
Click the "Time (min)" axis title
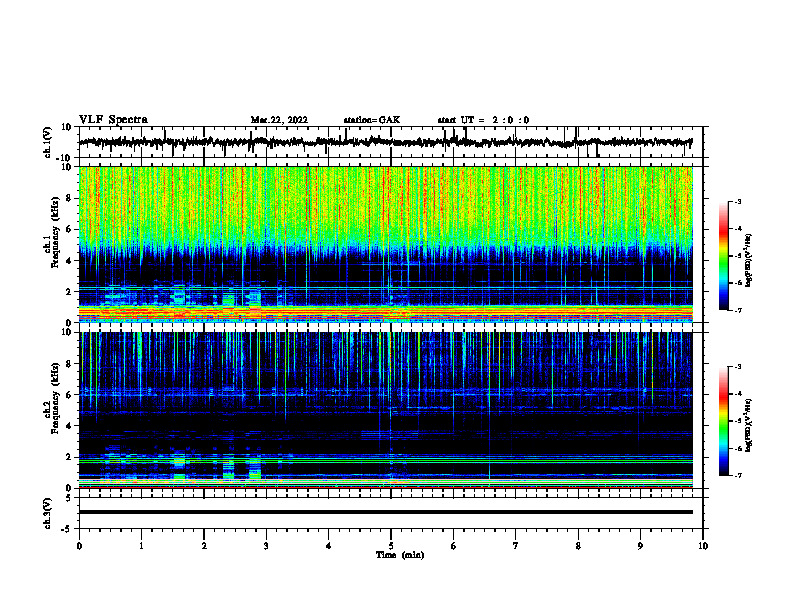(x=400, y=555)
